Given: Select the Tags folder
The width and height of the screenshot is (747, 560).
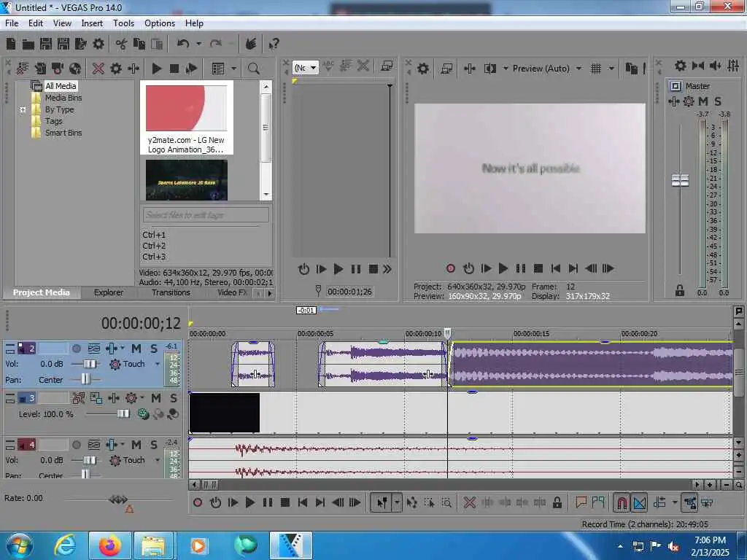Looking at the screenshot, I should pos(54,121).
